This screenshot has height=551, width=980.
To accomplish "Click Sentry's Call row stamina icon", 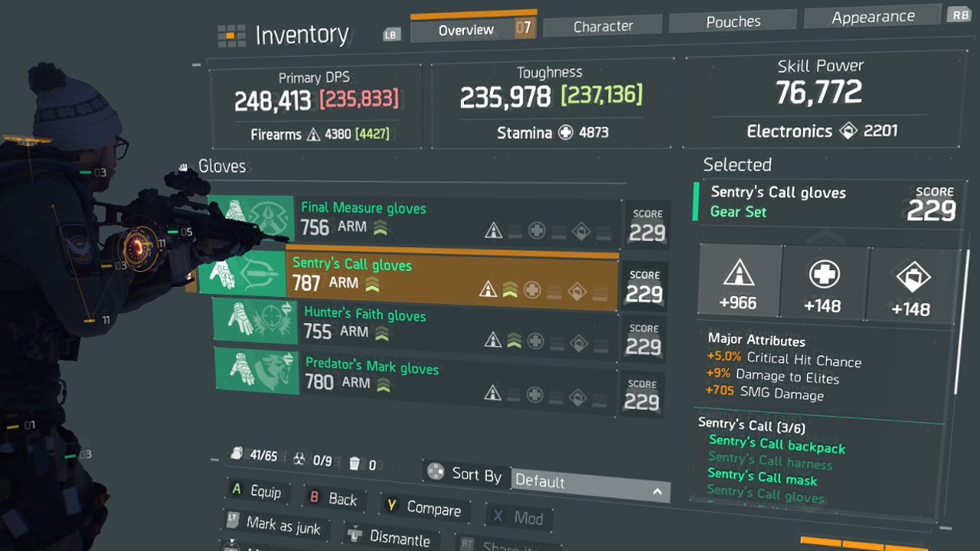I will click(532, 291).
